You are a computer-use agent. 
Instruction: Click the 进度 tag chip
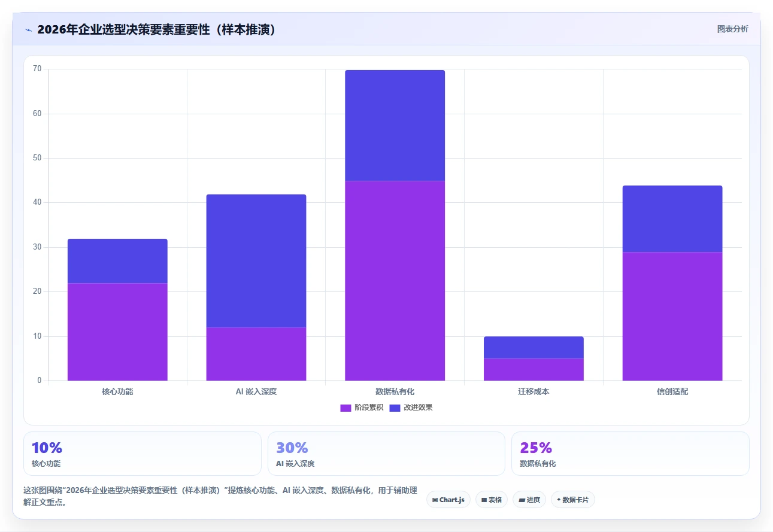529,500
